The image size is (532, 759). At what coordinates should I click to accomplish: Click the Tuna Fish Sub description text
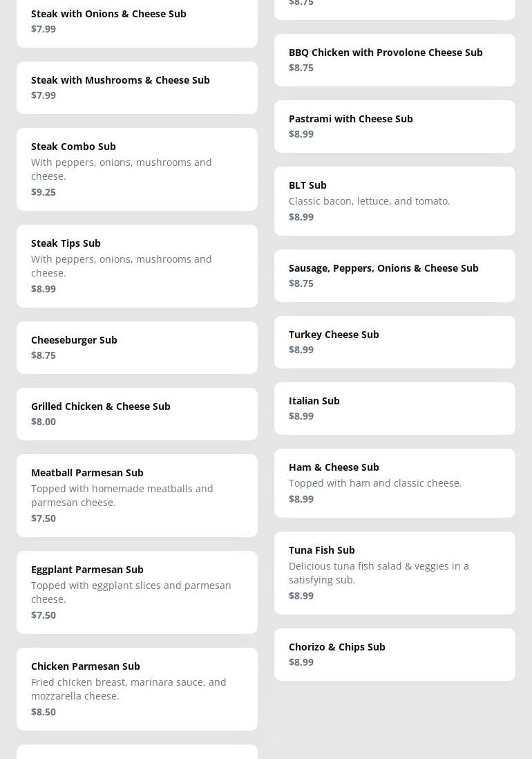pyautogui.click(x=378, y=572)
